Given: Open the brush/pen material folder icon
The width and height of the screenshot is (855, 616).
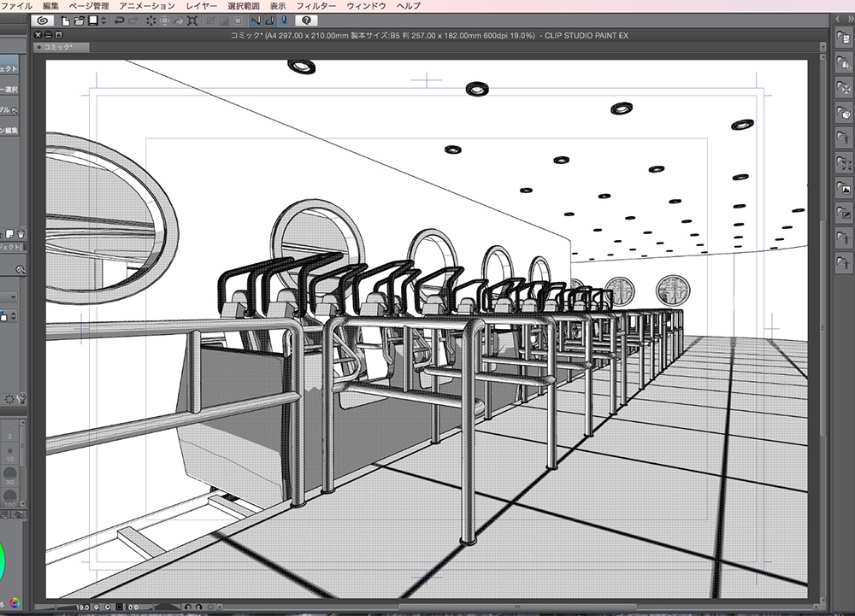Looking at the screenshot, I should click(x=844, y=214).
